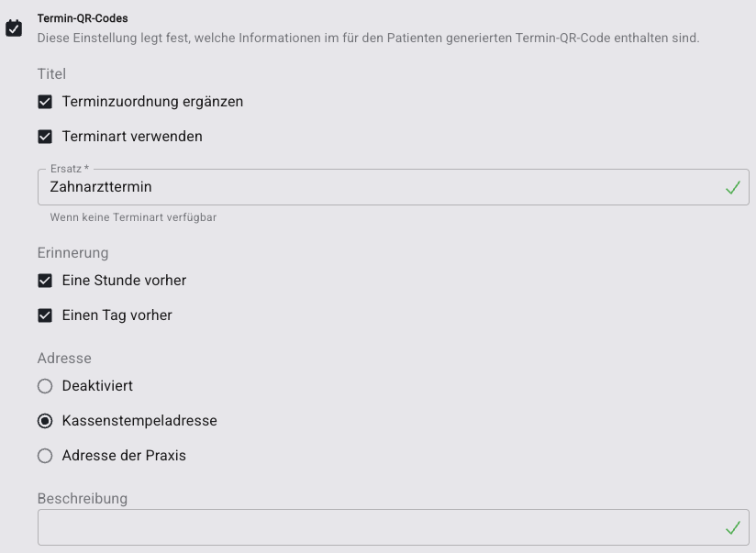Click the calendar check icon beside Termin-QR-Codes
756x553 pixels.
click(14, 28)
